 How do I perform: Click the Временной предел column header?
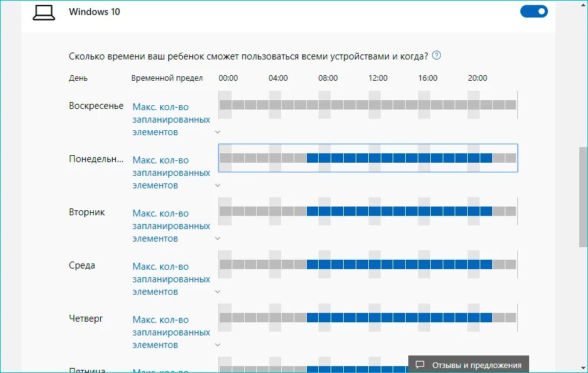tap(167, 78)
